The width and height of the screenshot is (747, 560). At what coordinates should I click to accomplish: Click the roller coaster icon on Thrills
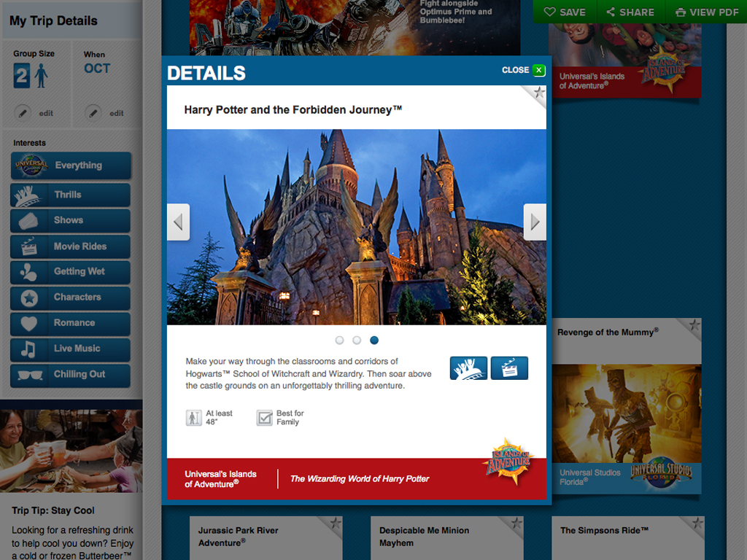tap(28, 195)
